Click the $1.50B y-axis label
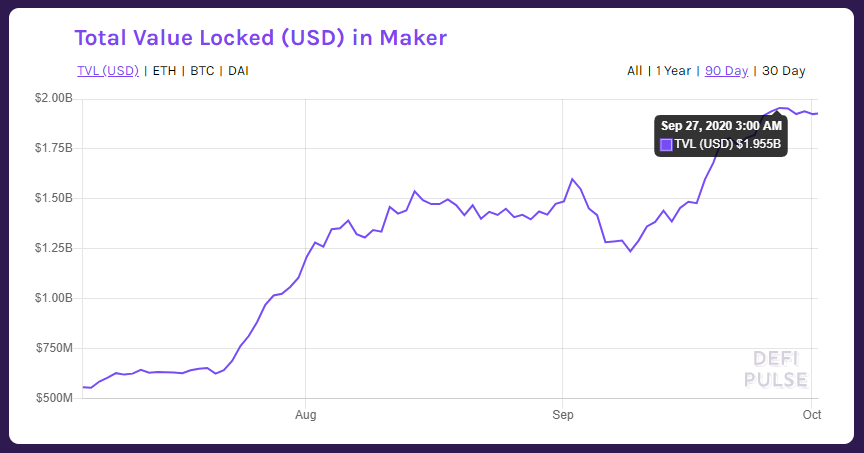The height and width of the screenshot is (453, 864). point(52,198)
